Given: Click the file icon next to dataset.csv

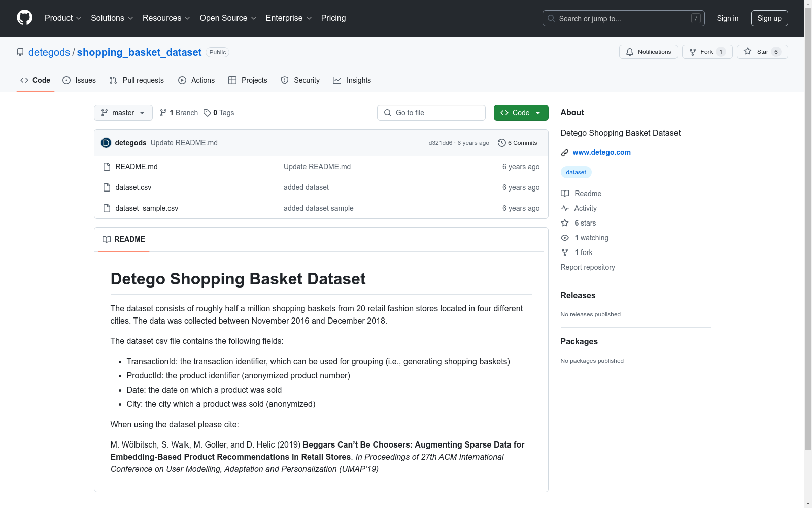Looking at the screenshot, I should (x=107, y=187).
